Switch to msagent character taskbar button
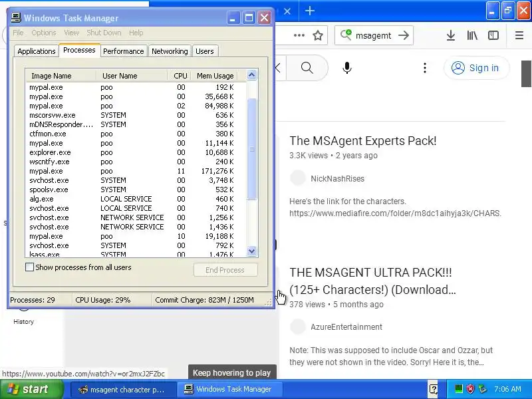This screenshot has height=399, width=532. 124,389
